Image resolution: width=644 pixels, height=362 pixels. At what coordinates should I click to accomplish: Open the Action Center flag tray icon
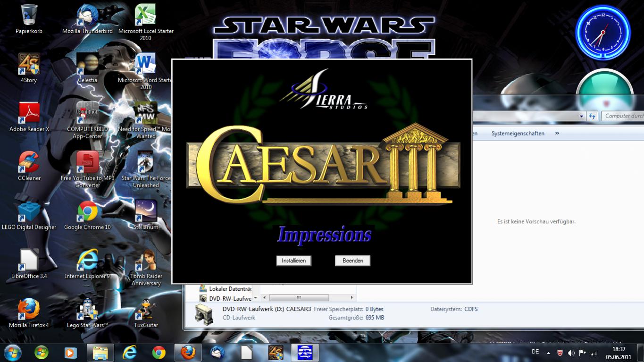click(583, 353)
